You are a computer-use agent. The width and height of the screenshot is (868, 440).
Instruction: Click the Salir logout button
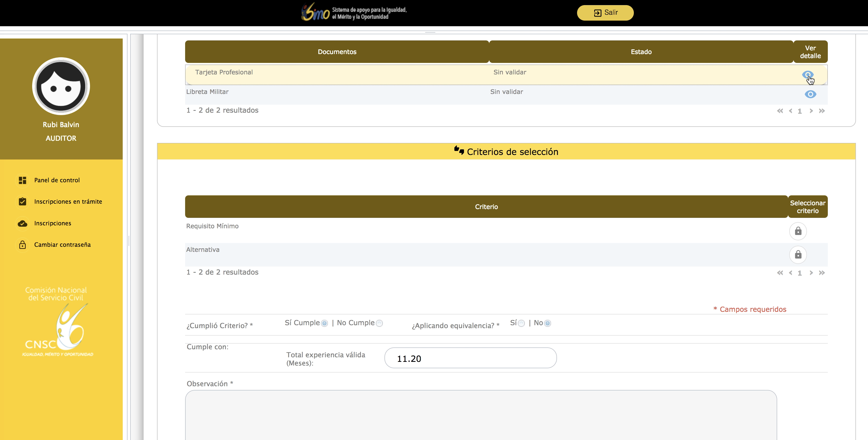point(605,13)
